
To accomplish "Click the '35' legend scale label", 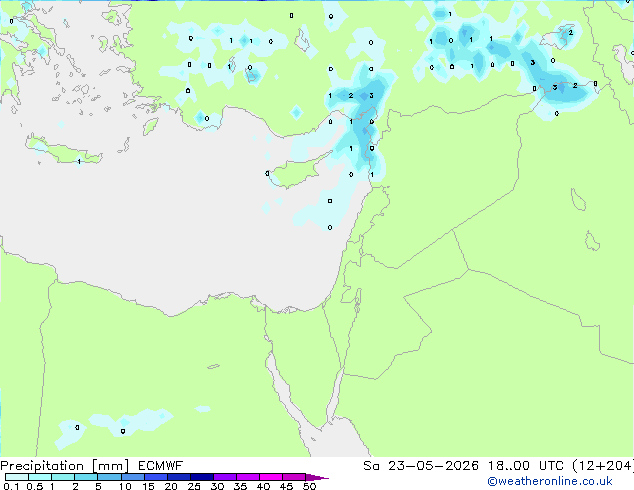I will 240,486.
